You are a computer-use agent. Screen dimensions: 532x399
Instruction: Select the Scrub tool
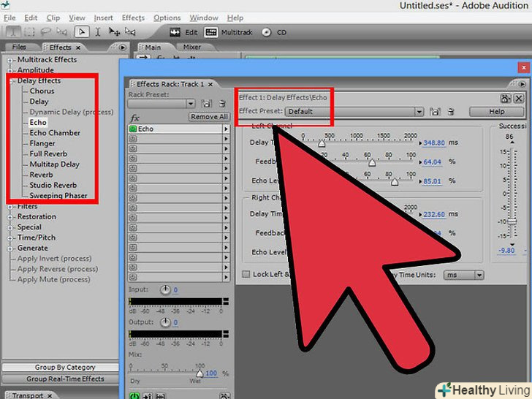click(x=130, y=32)
